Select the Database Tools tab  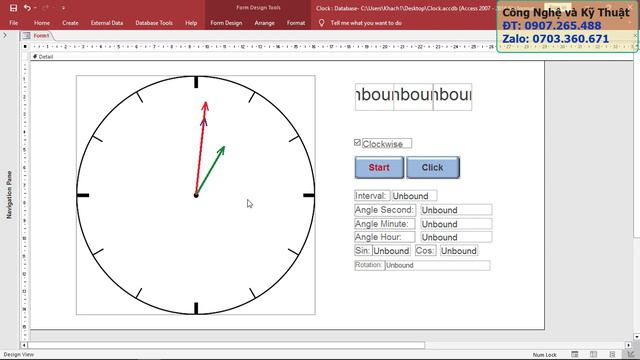(x=154, y=23)
